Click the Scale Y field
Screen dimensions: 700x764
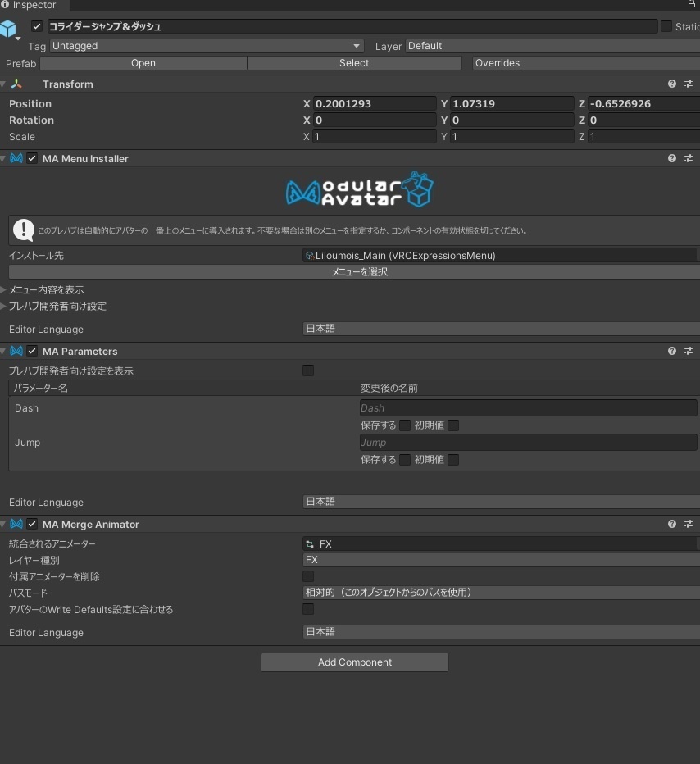(512, 137)
